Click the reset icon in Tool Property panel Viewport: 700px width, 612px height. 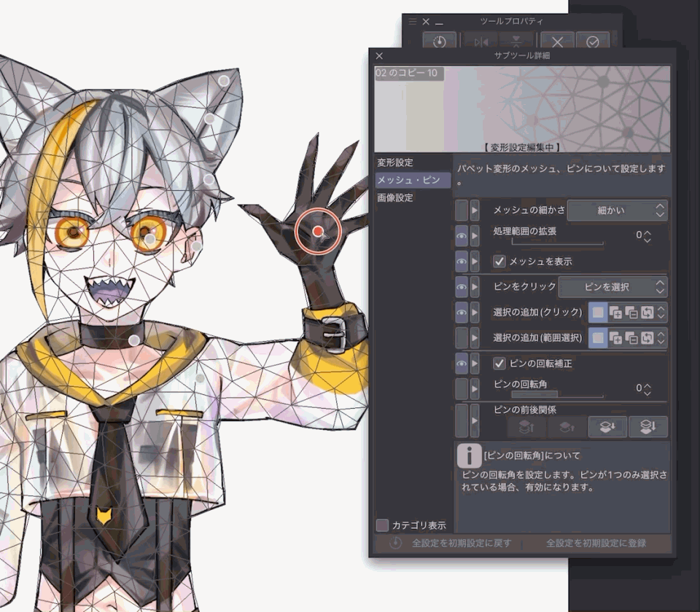point(439,41)
